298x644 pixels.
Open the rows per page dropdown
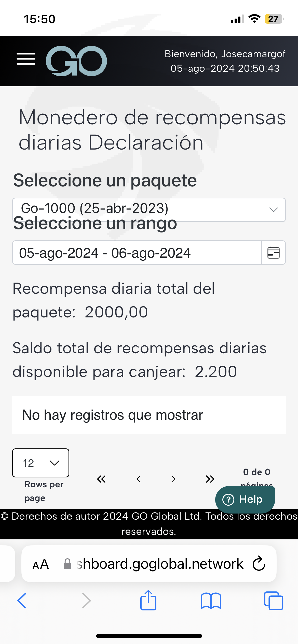[x=41, y=463]
